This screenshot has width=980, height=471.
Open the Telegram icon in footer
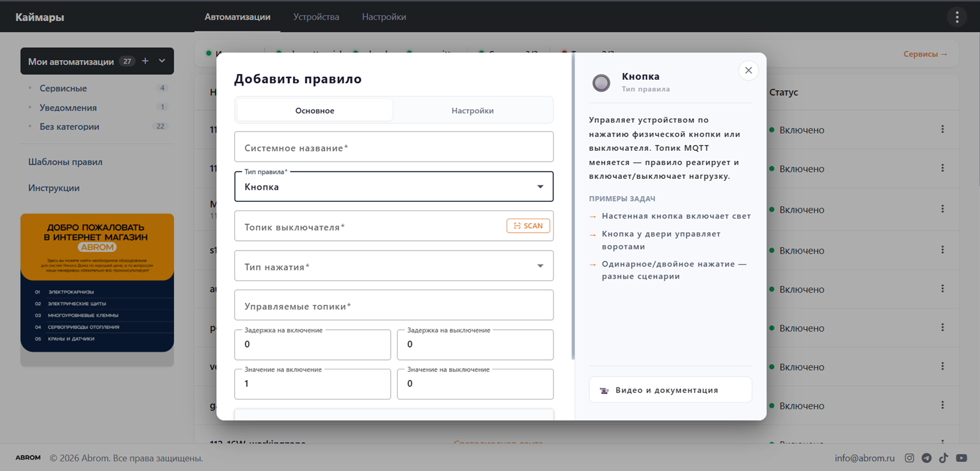[926, 458]
